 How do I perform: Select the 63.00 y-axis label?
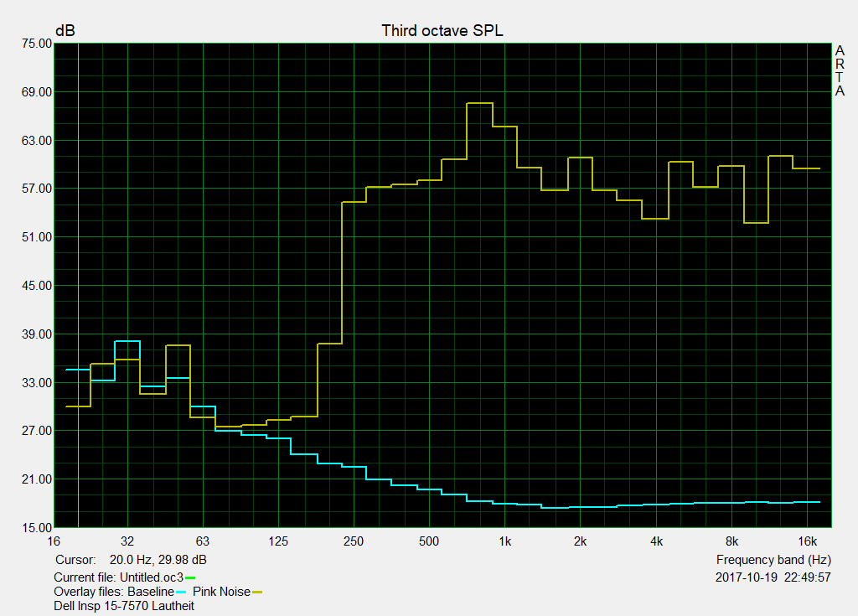[37, 141]
